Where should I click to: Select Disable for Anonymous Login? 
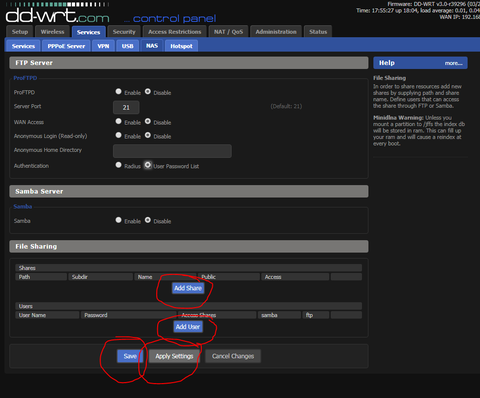coord(148,135)
